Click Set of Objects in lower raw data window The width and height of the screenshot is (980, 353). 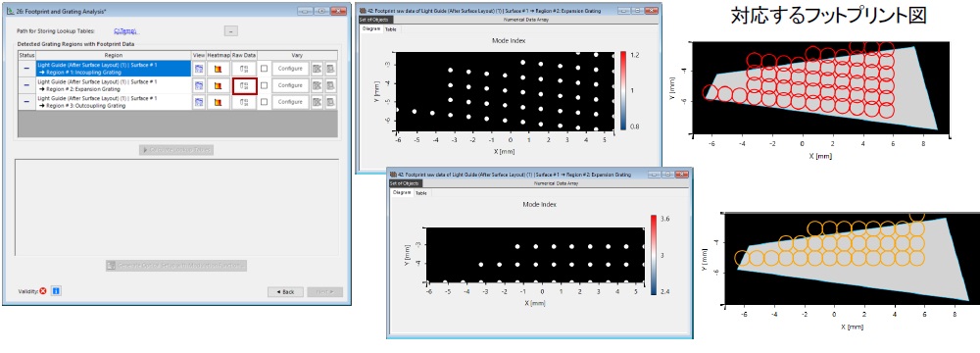pos(406,184)
